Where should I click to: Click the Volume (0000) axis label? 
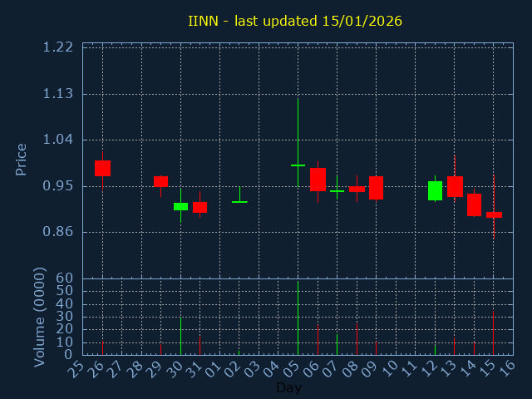39,317
